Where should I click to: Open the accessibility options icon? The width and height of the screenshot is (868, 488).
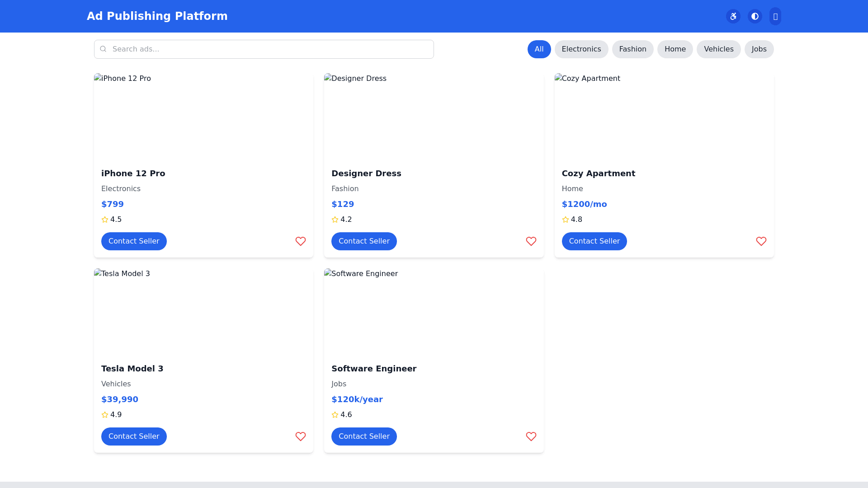(x=733, y=16)
